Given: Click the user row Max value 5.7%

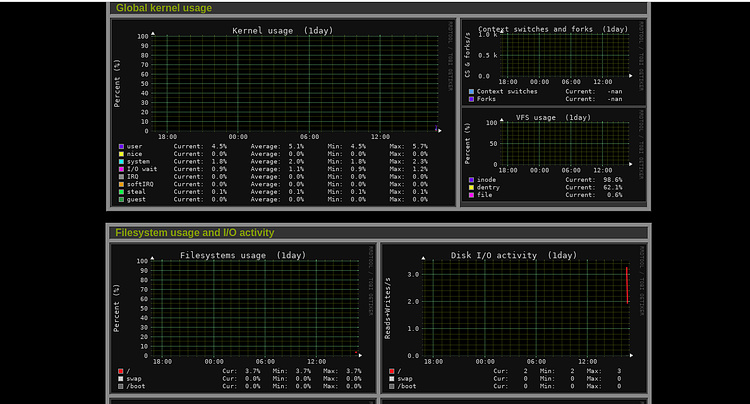Looking at the screenshot, I should coord(418,146).
